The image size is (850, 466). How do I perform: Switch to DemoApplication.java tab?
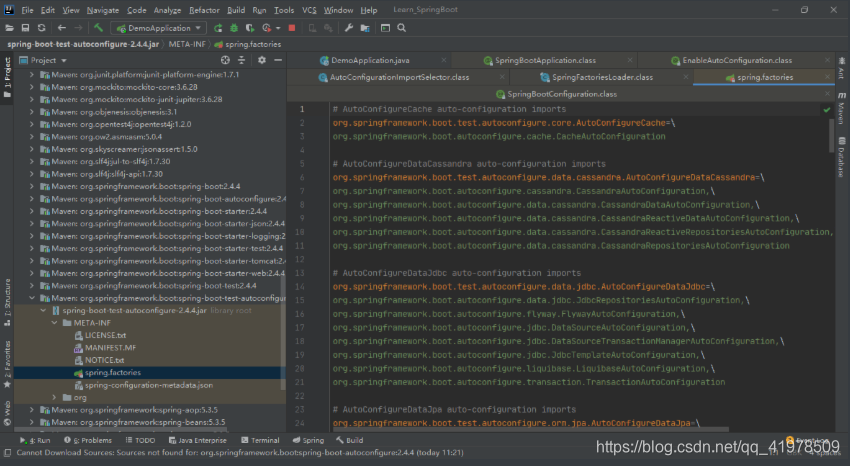[x=370, y=60]
